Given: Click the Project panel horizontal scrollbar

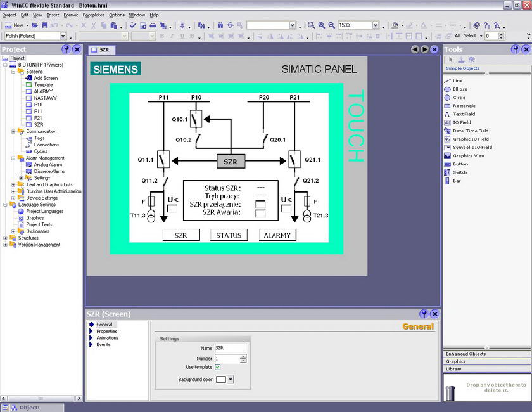Looking at the screenshot, I should [x=41, y=398].
